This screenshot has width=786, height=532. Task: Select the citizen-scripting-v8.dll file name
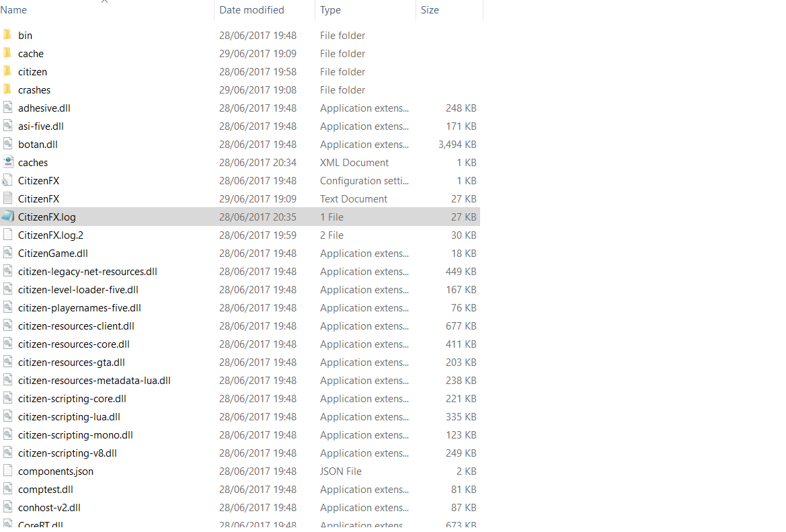(67, 453)
